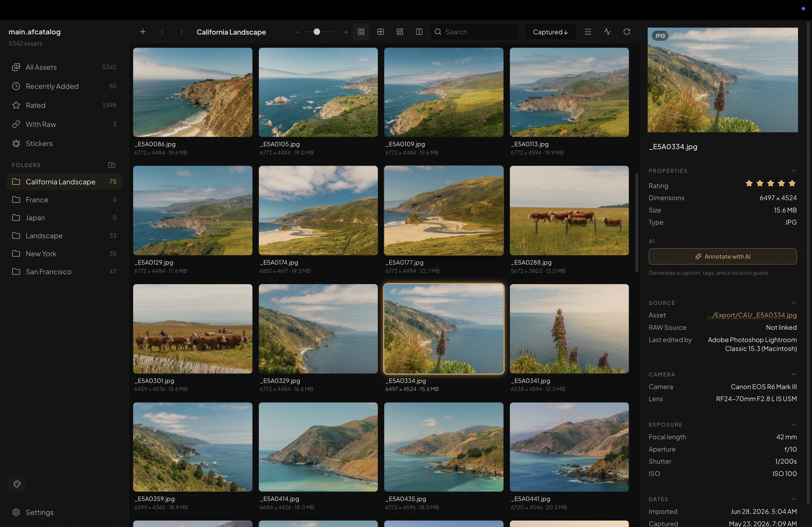This screenshot has width=812, height=527.
Task: Click Annotate with AI button
Action: coord(723,256)
